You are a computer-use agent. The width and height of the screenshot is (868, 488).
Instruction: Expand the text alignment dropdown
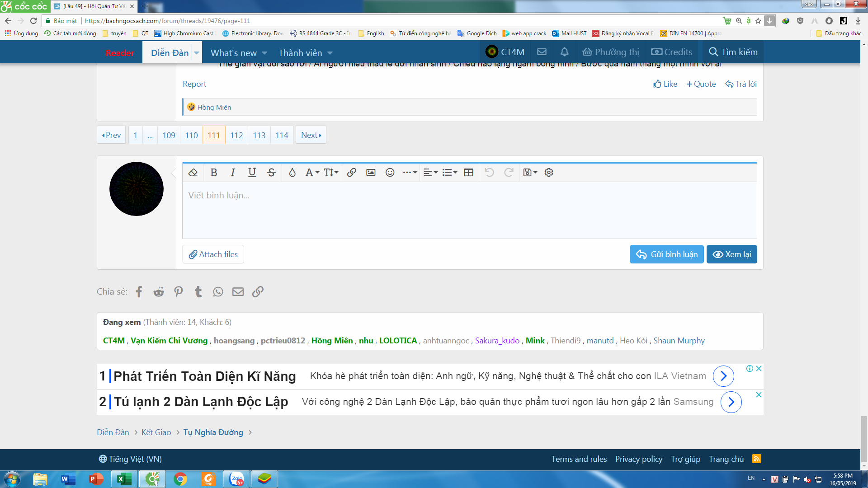click(x=430, y=173)
